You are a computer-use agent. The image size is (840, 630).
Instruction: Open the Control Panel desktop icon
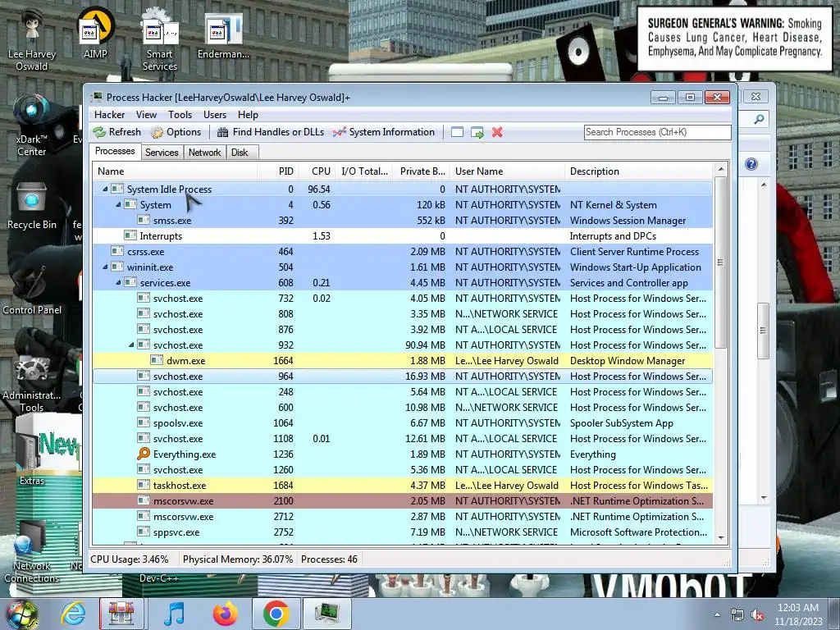32,290
